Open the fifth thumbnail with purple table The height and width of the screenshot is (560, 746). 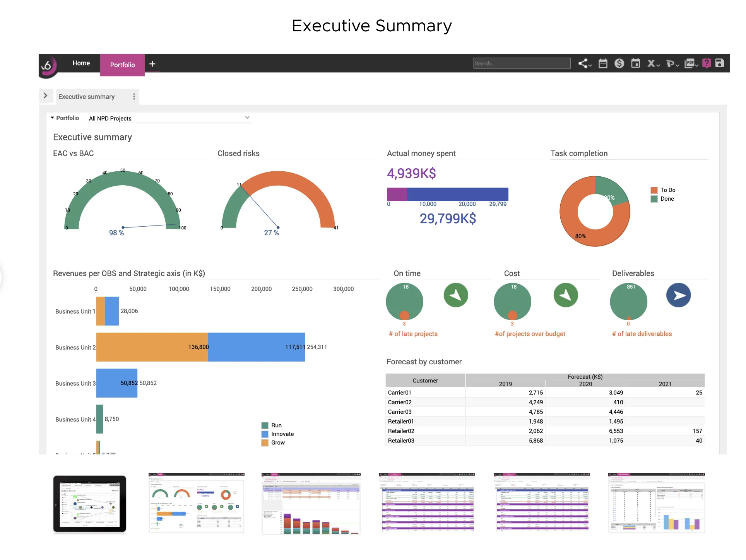point(541,502)
